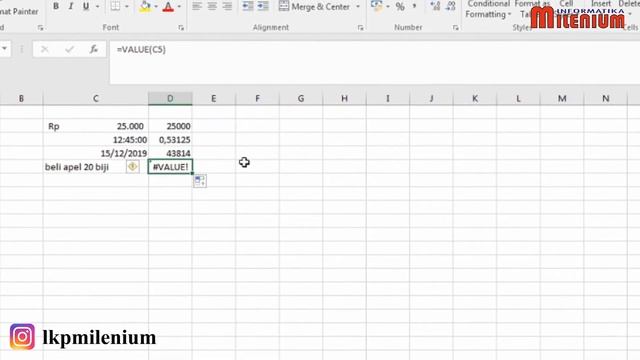Open Conditional Formatting menu
Viewport: 640px width, 360px height.
[488, 9]
